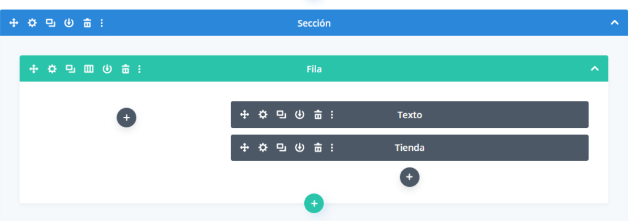
Task: Toggle the power icon on the Tienda module
Action: click(299, 148)
